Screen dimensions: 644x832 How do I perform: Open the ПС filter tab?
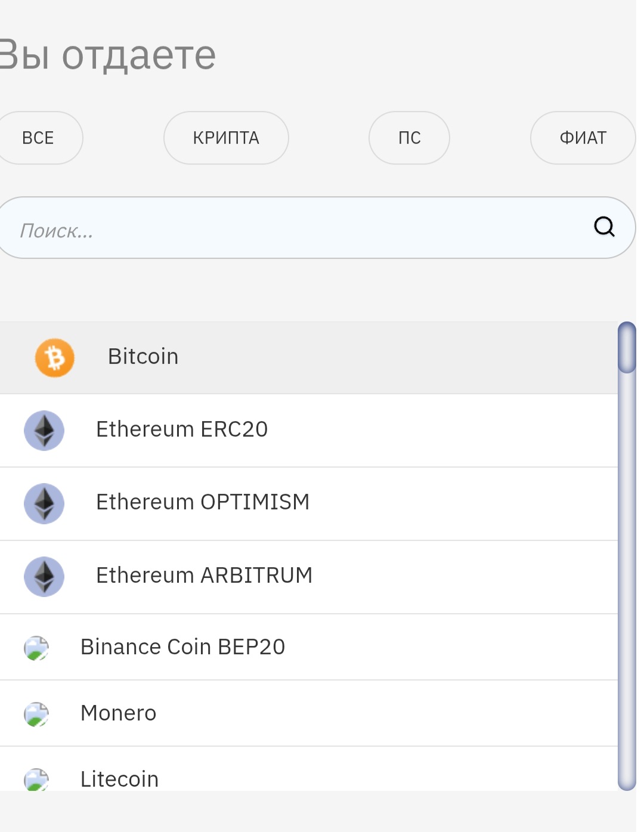(409, 138)
